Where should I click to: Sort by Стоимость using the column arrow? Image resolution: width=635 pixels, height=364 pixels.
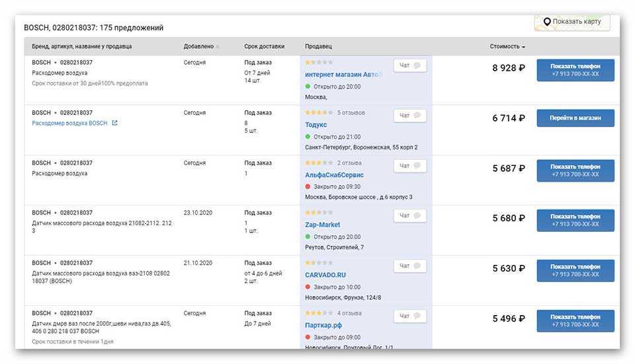(x=524, y=47)
